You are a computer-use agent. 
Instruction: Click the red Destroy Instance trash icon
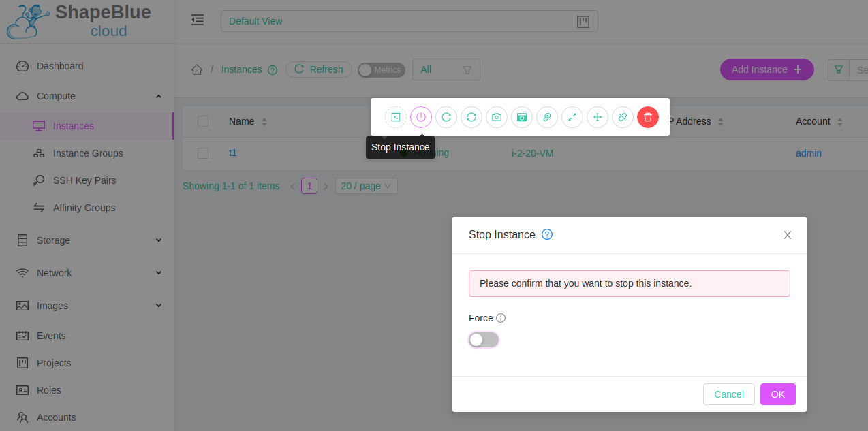(648, 117)
